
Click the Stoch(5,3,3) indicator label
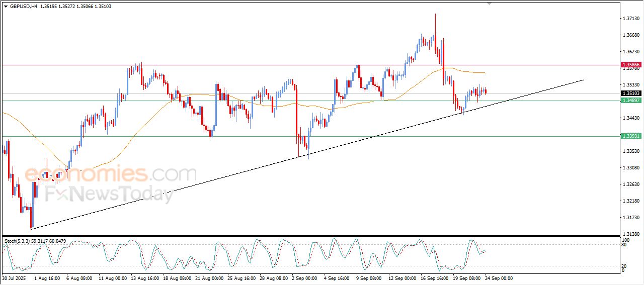tap(17, 241)
